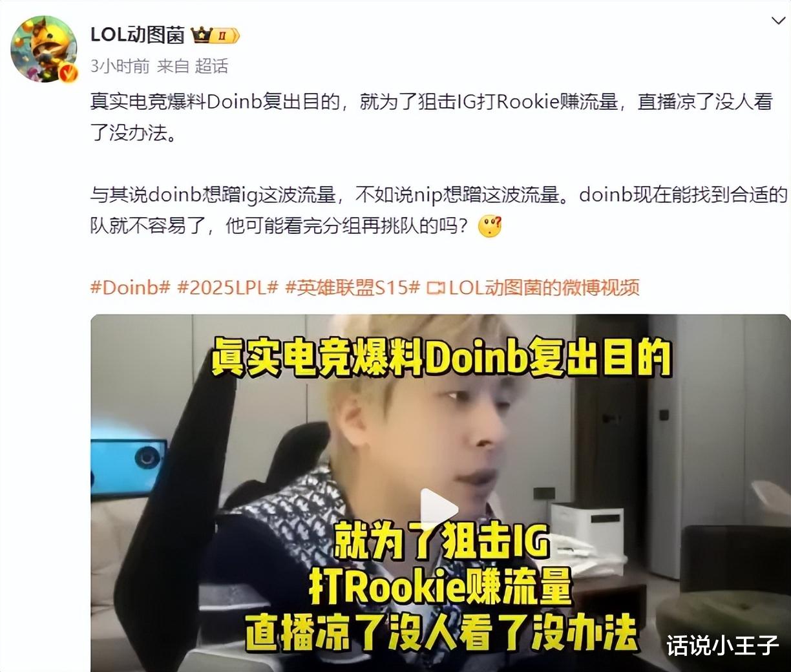This screenshot has height=672, width=791.
Task: Click the video title caption 真实电竞爆料Doinb复出目的
Action: (442, 357)
